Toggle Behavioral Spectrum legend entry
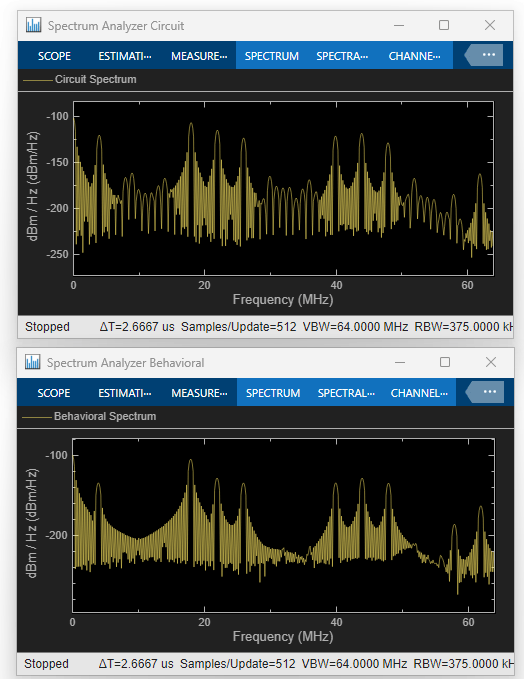 (90, 416)
